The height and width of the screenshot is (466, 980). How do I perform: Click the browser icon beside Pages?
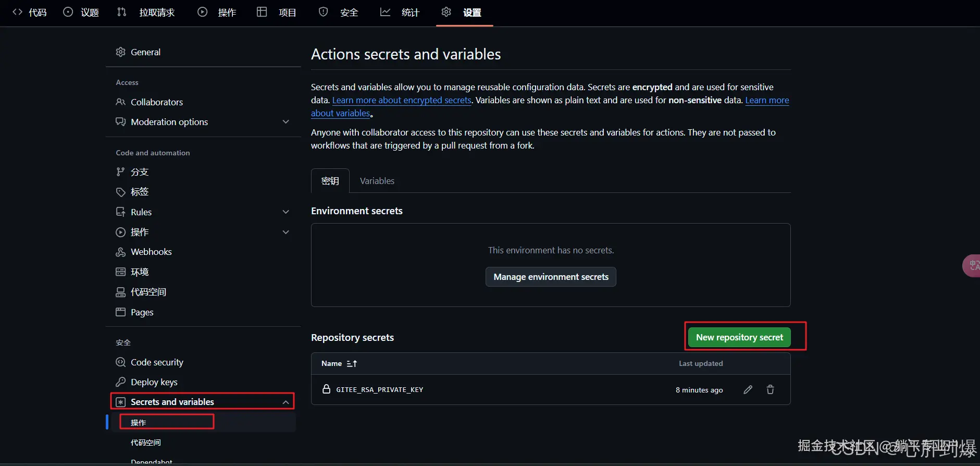coord(120,312)
